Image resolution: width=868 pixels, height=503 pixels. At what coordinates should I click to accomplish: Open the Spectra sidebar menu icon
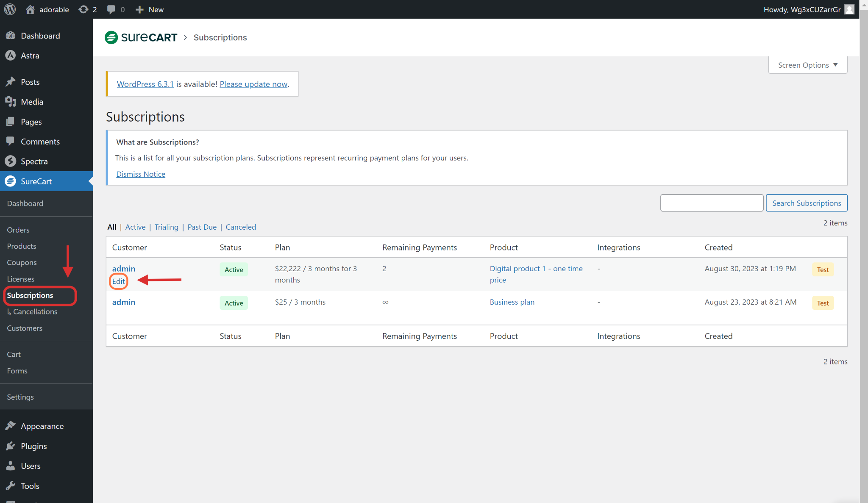11,161
